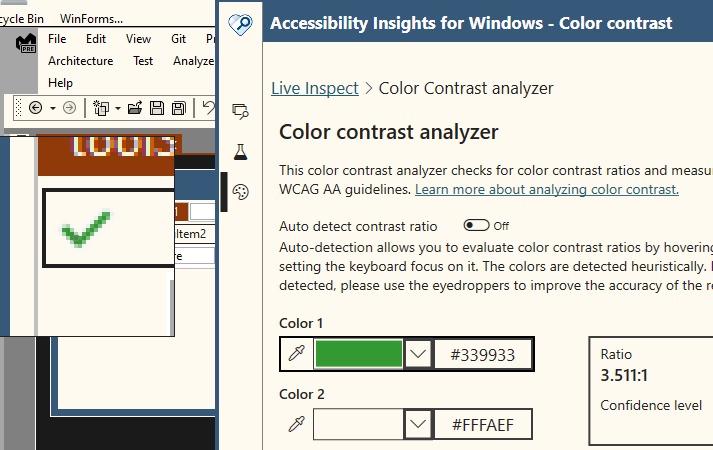
Task: Click the #FFFAEF hex input field
Action: (483, 425)
